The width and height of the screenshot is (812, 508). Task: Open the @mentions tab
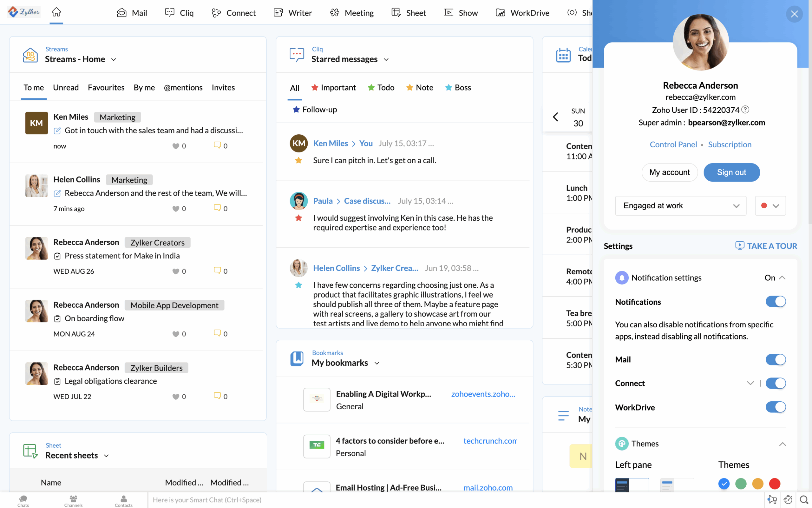point(183,88)
